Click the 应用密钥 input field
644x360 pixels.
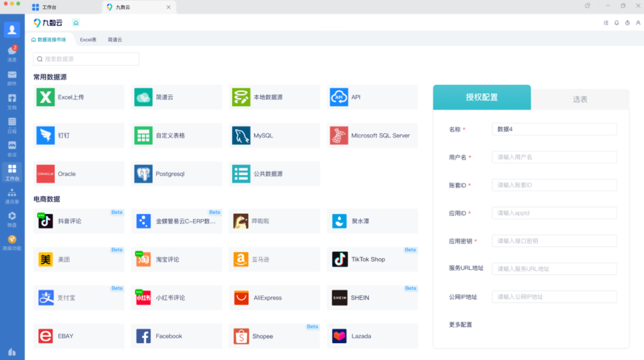tap(554, 241)
